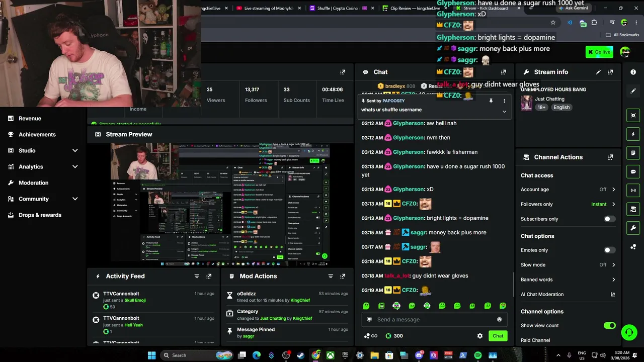Open chat settings gear icon

pyautogui.click(x=479, y=336)
